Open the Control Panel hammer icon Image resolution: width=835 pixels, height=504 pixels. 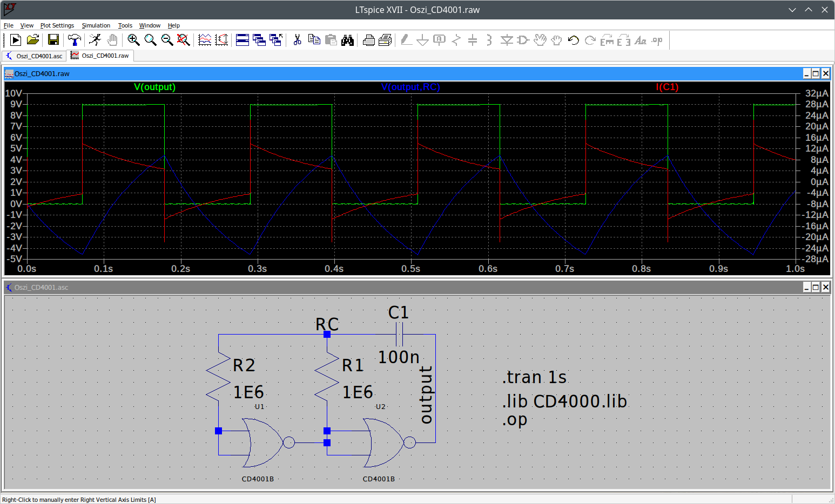(74, 40)
